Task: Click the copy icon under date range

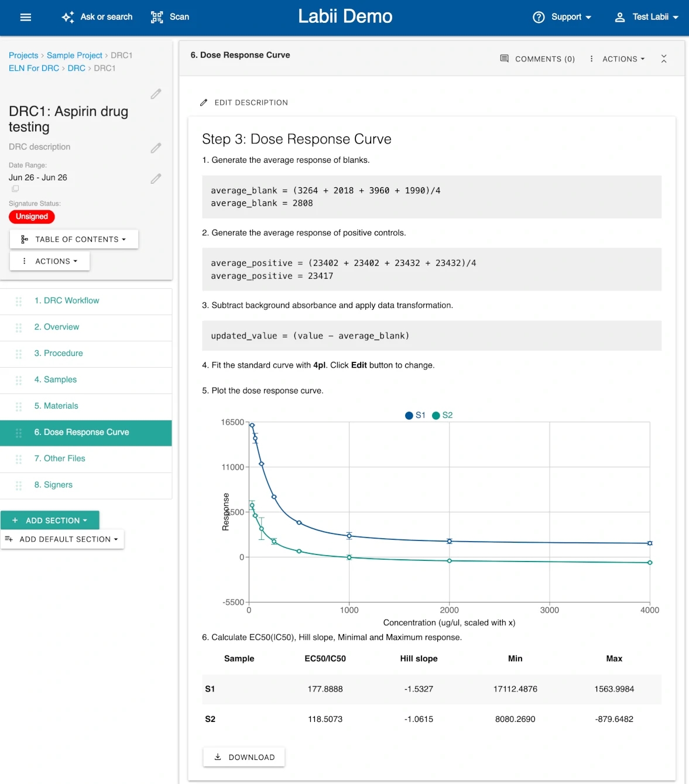Action: (x=15, y=189)
